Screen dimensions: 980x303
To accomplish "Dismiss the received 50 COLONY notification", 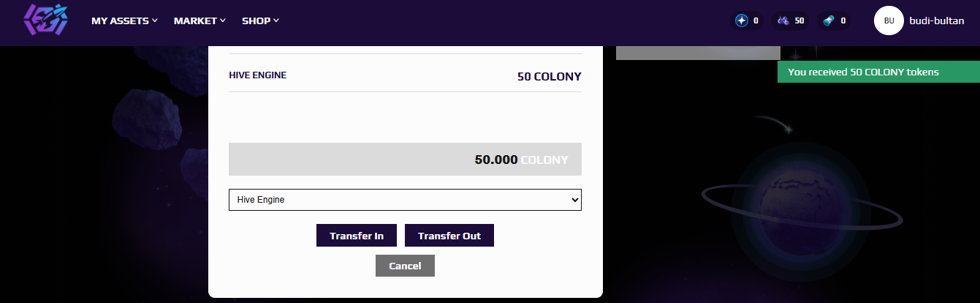I will point(878,72).
